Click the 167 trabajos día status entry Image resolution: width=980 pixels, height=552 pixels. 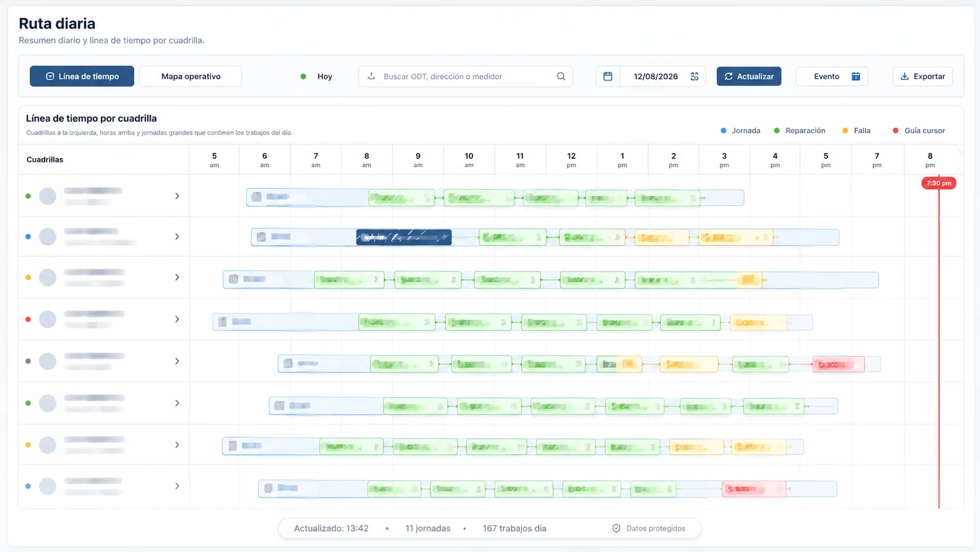click(515, 529)
